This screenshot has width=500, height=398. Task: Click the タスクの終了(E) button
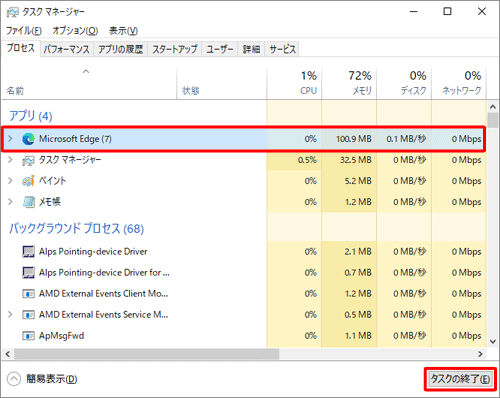tap(460, 379)
